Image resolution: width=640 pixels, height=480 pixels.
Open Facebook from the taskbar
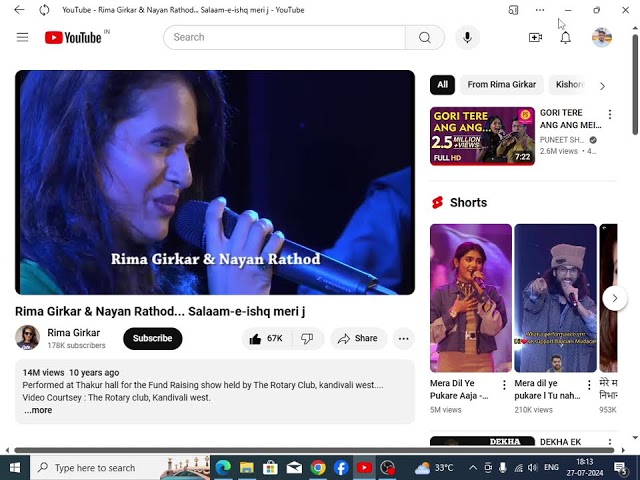point(341,468)
